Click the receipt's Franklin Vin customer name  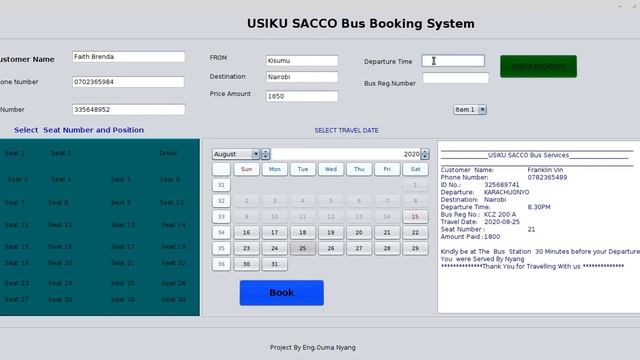[545, 170]
